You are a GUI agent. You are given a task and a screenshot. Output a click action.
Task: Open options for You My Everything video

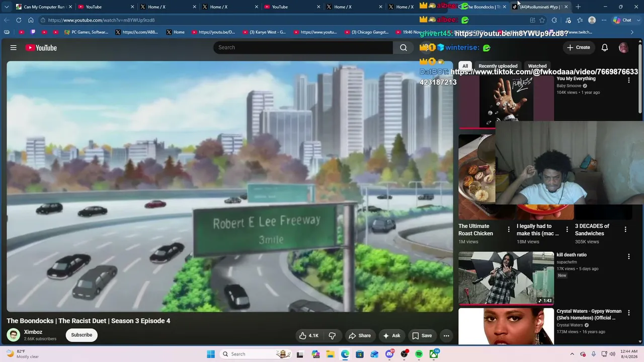tap(628, 80)
